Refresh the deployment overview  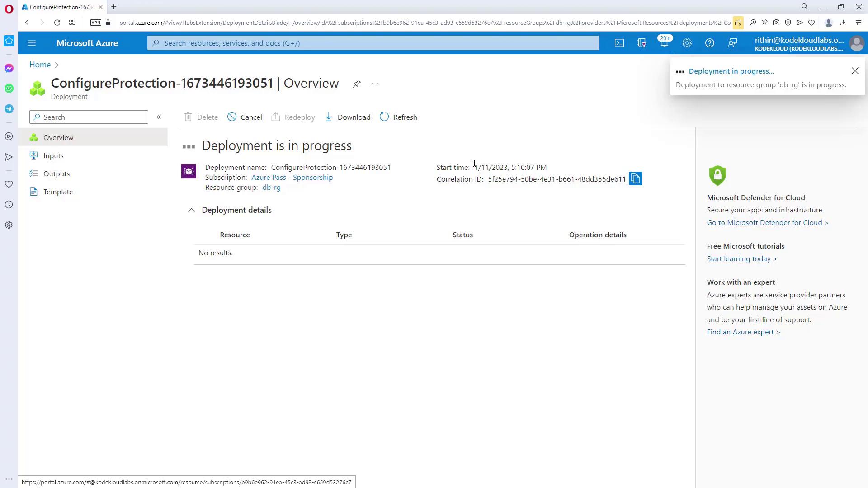coord(398,117)
